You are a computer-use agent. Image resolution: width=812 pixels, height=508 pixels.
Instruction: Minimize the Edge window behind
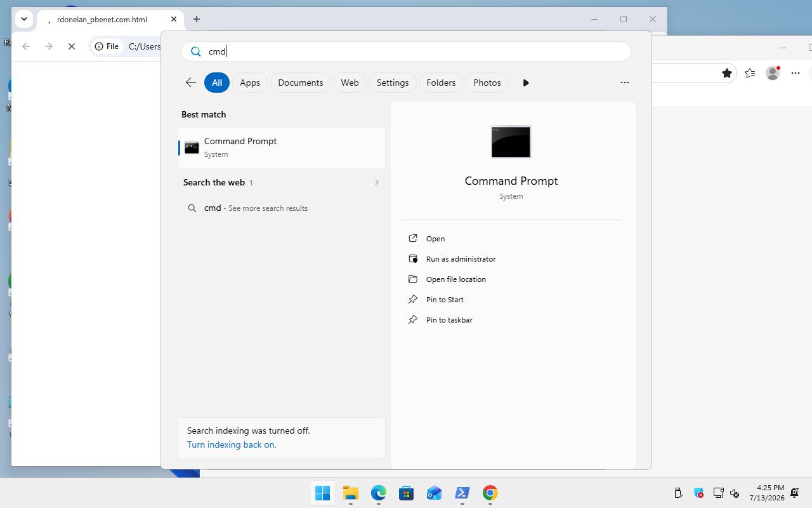783,48
